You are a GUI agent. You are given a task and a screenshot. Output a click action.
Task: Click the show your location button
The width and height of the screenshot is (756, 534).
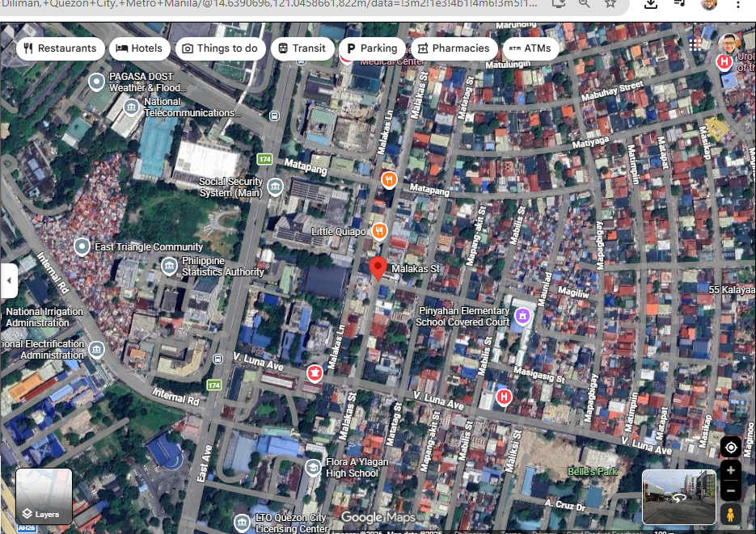[731, 448]
